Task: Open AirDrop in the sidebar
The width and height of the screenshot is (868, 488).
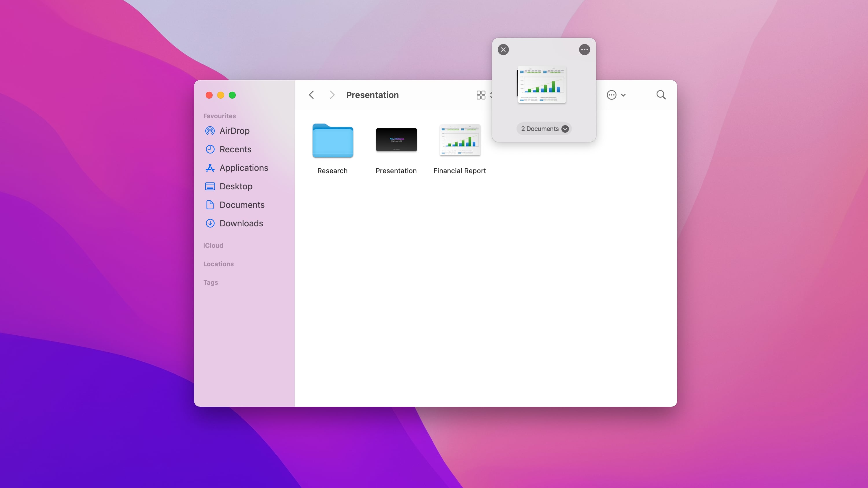Action: [x=235, y=131]
